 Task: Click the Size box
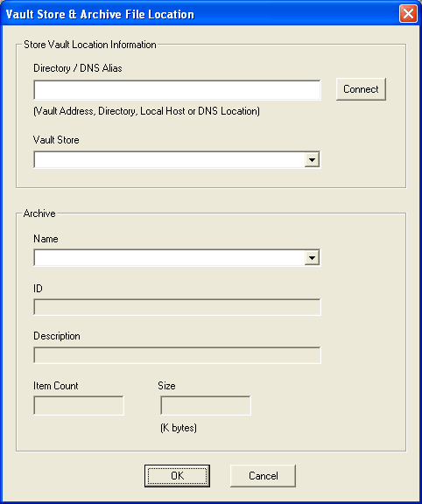tap(206, 405)
